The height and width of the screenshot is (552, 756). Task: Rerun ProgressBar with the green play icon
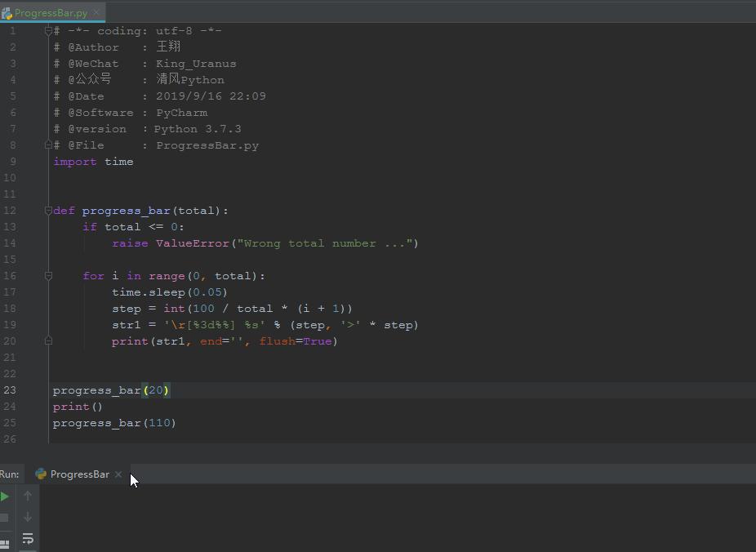coord(4,496)
